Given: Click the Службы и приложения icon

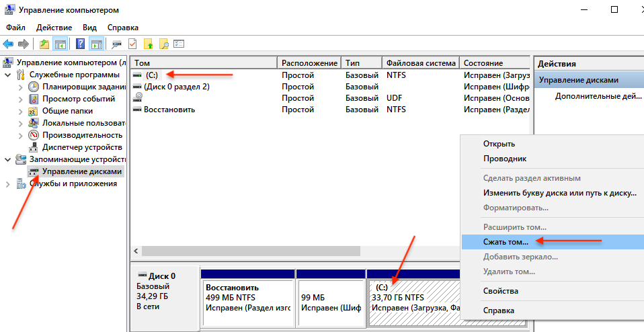Looking at the screenshot, I should coord(21,183).
